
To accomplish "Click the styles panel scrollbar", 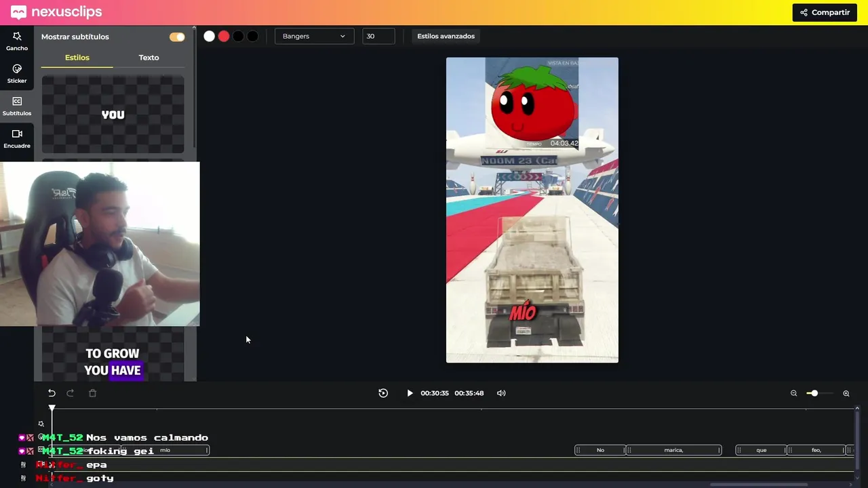I will point(194,88).
